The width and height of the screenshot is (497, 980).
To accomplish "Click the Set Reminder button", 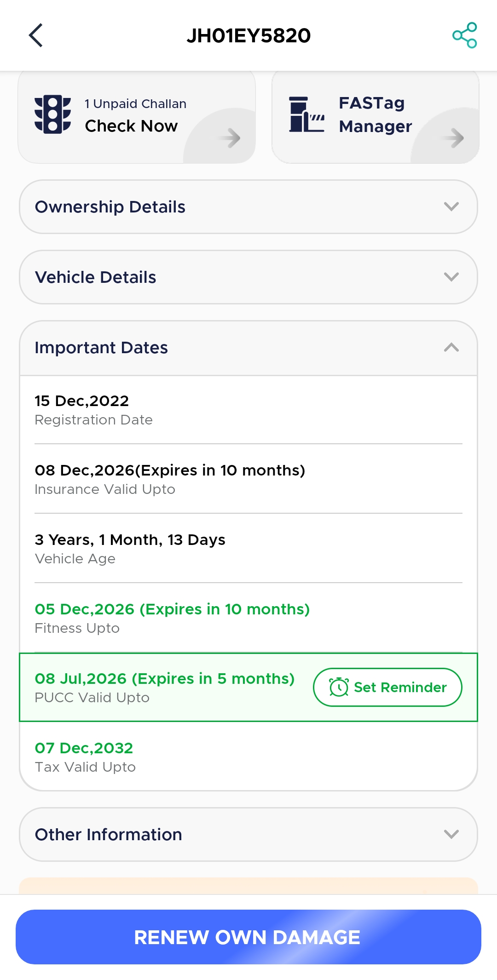I will pyautogui.click(x=387, y=687).
